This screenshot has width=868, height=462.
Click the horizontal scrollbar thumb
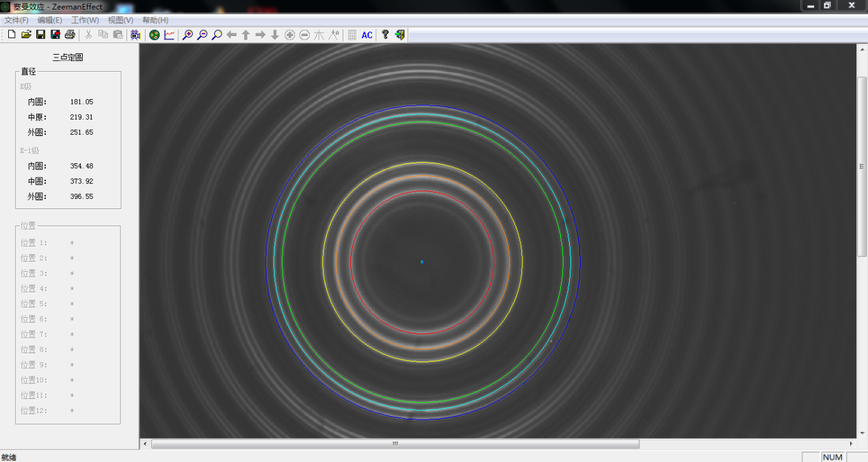[x=395, y=444]
